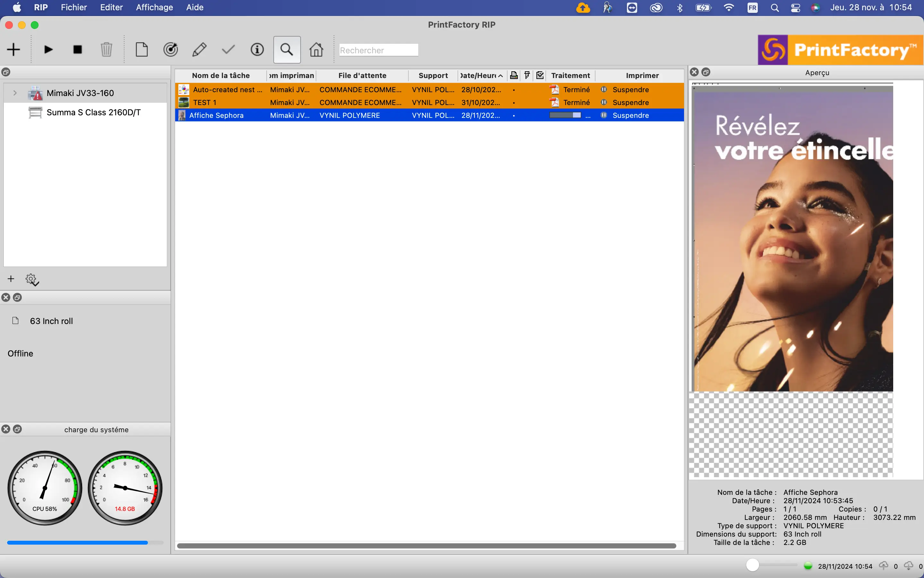Viewport: 924px width, 578px height.
Task: Sort by Imprimer column header
Action: point(642,75)
